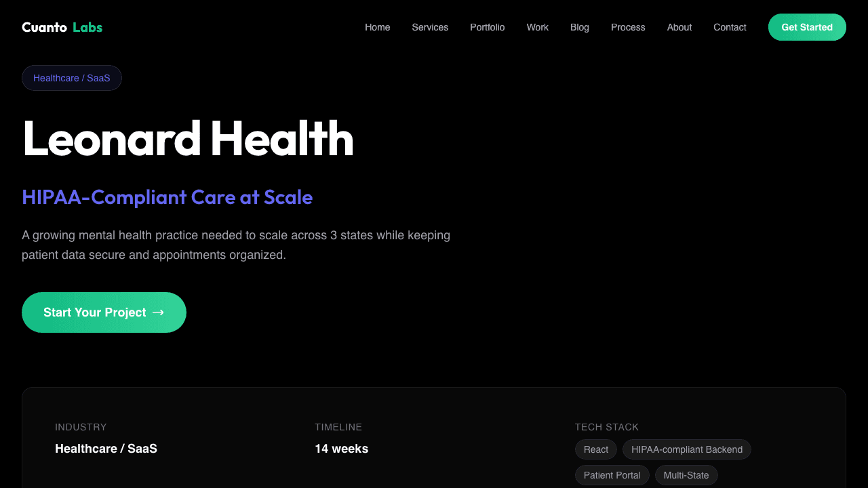The width and height of the screenshot is (868, 488).
Task: Select the Healthcare / SaaS badge
Action: [x=72, y=77]
